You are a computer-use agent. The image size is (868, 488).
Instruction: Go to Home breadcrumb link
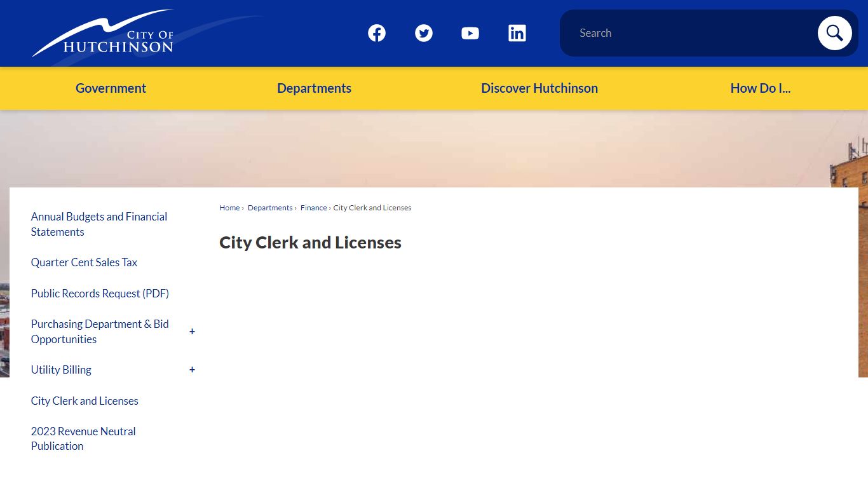(x=229, y=208)
